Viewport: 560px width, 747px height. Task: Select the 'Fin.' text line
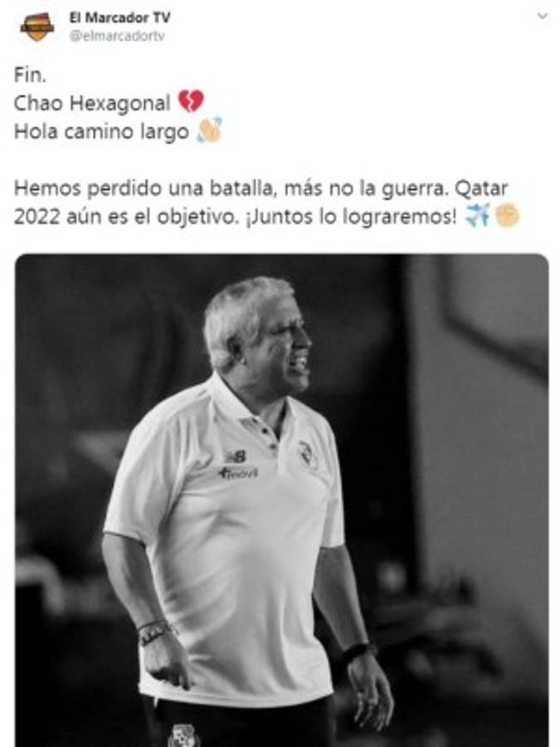(30, 75)
